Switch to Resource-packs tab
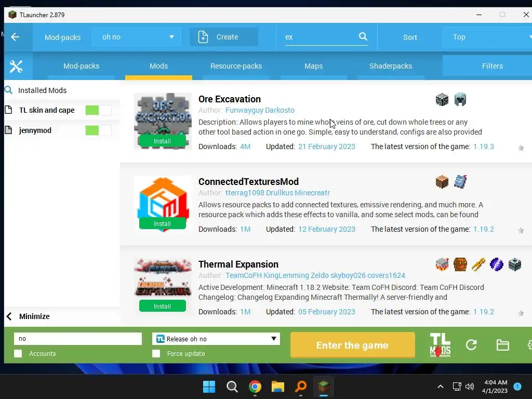This screenshot has height=399, width=532. click(x=236, y=66)
